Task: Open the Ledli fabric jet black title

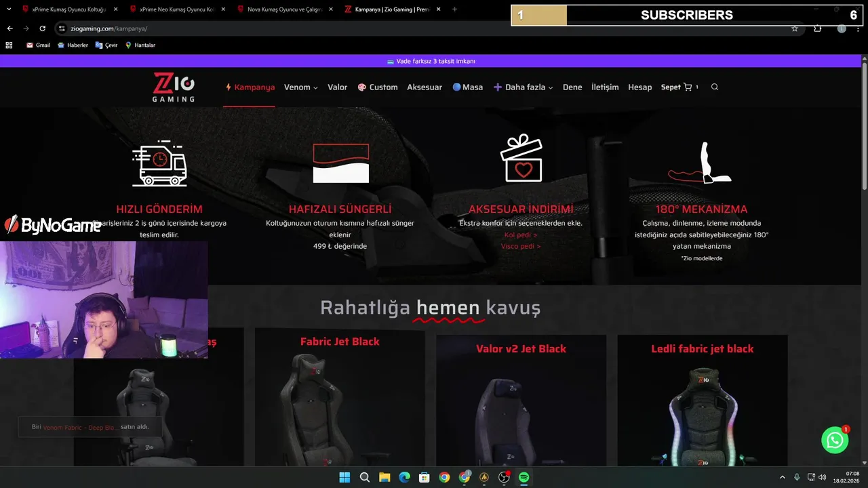Action: click(x=703, y=348)
